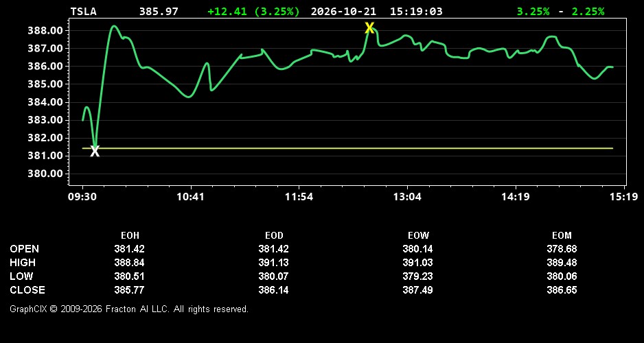Click the OPEN row label
The height and width of the screenshot is (343, 644).
(x=24, y=249)
